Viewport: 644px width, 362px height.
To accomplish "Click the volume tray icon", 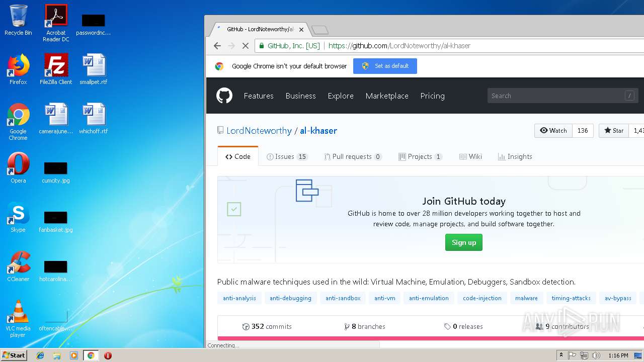I will [596, 355].
